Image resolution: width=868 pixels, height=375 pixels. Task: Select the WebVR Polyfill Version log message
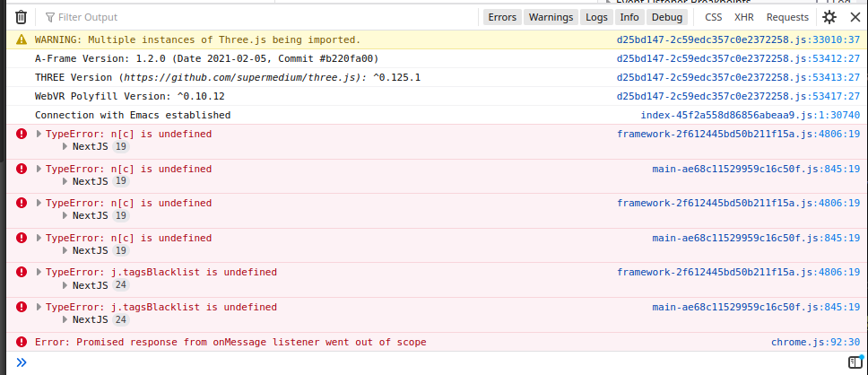(129, 96)
